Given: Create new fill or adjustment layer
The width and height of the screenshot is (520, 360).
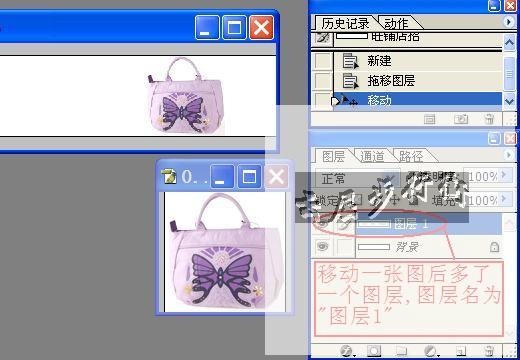Looking at the screenshot, I should 431,351.
